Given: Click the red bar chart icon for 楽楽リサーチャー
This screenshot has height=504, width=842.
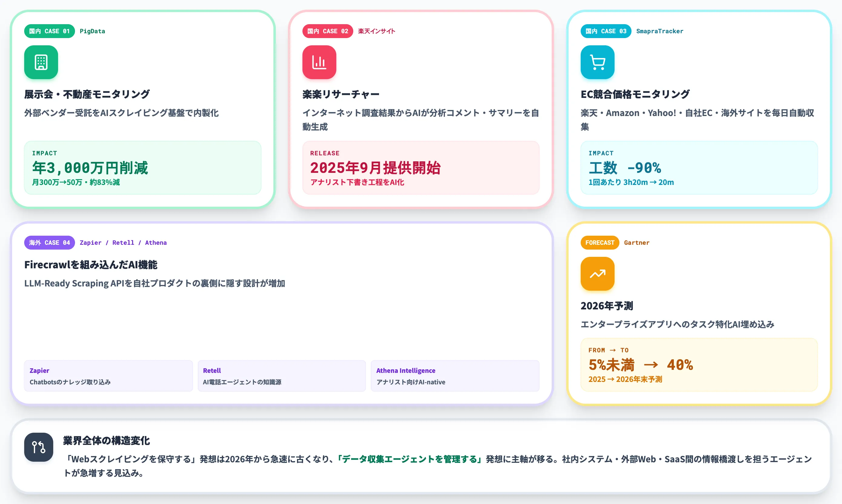Looking at the screenshot, I should click(319, 62).
